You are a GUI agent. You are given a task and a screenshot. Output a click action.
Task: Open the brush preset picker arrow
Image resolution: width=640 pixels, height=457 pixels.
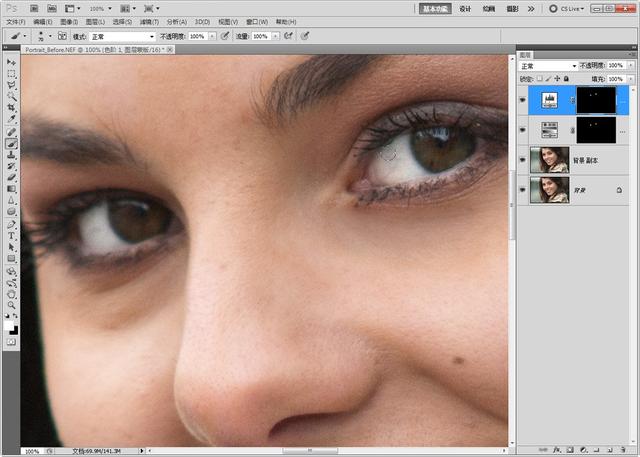50,36
